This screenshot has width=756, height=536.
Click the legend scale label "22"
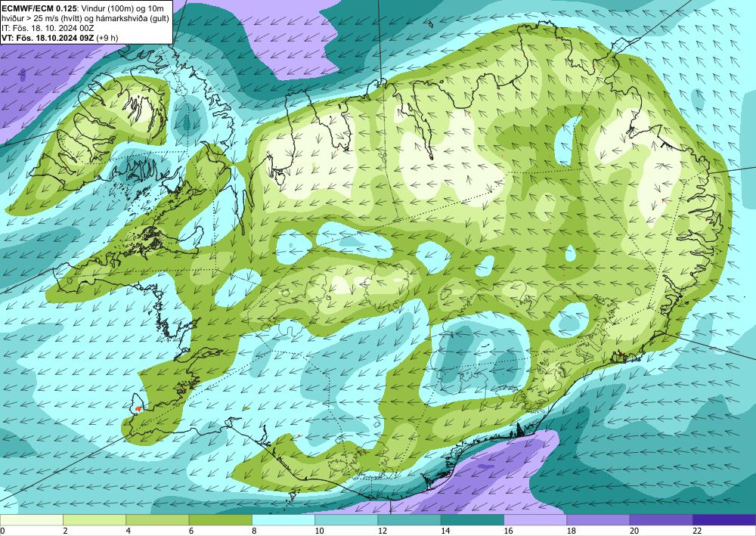coord(697,531)
